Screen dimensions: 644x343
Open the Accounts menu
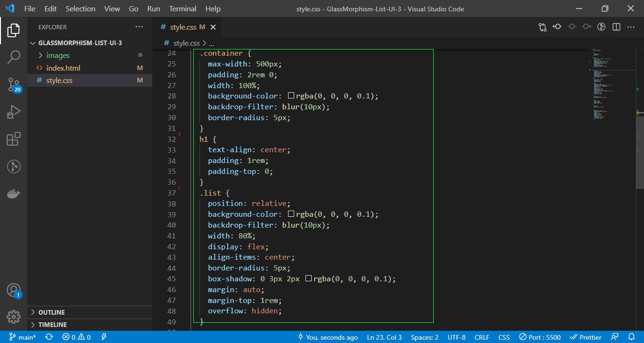(x=14, y=290)
